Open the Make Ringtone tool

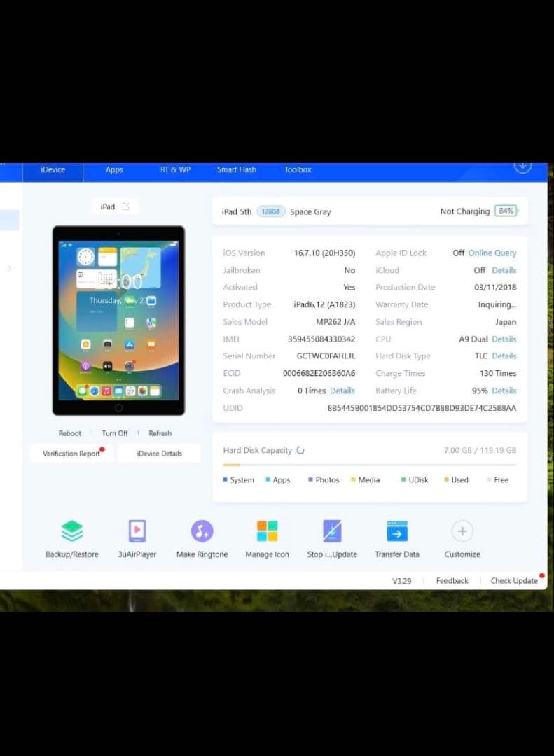[x=202, y=531]
